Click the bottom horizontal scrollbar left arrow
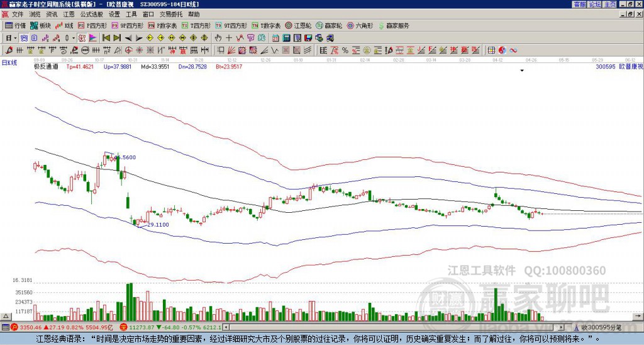The height and width of the screenshot is (345, 644). click(x=226, y=327)
